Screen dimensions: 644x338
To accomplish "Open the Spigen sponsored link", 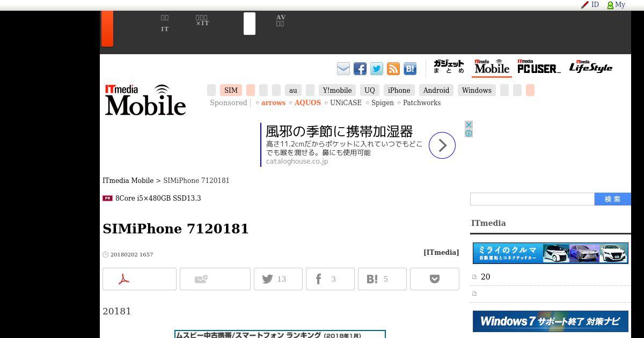I will [x=383, y=103].
